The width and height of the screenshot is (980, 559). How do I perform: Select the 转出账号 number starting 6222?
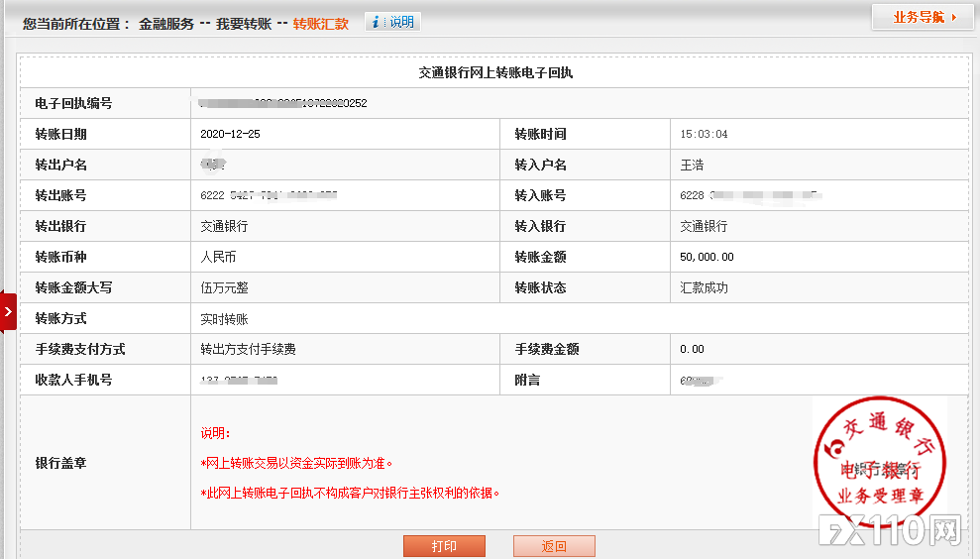point(269,195)
